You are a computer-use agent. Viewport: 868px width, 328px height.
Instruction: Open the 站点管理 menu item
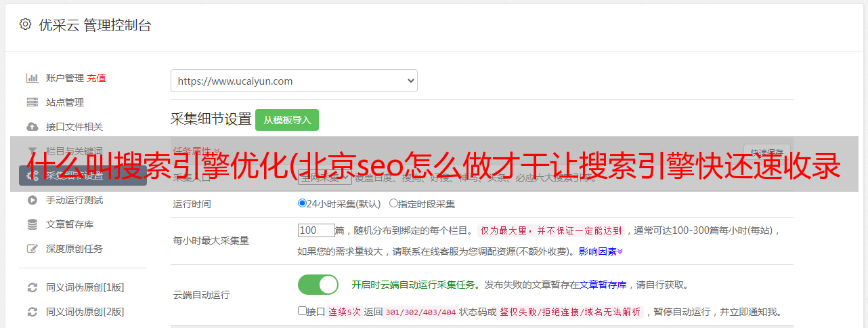(65, 102)
